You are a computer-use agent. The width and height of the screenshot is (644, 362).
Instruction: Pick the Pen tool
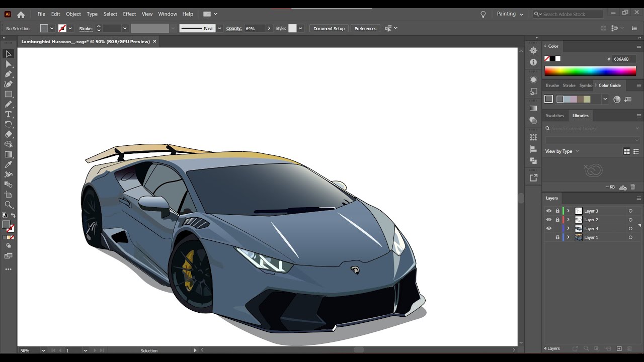(9, 74)
